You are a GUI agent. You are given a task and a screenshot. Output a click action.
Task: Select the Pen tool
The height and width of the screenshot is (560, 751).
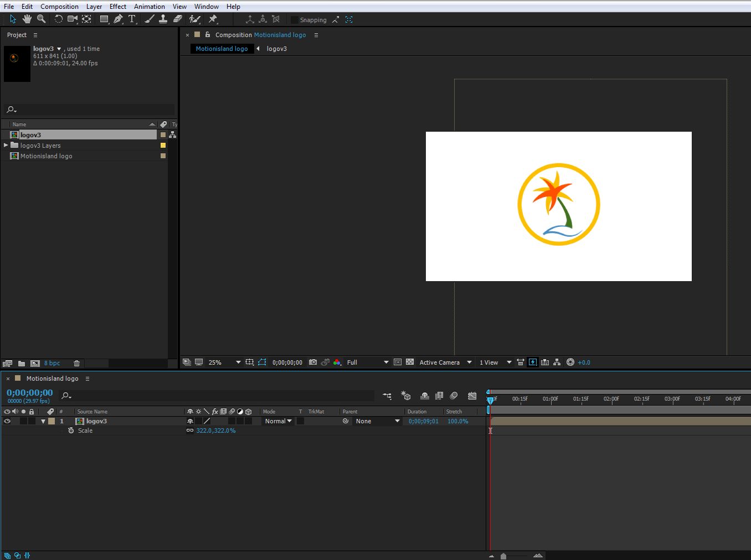tap(118, 19)
